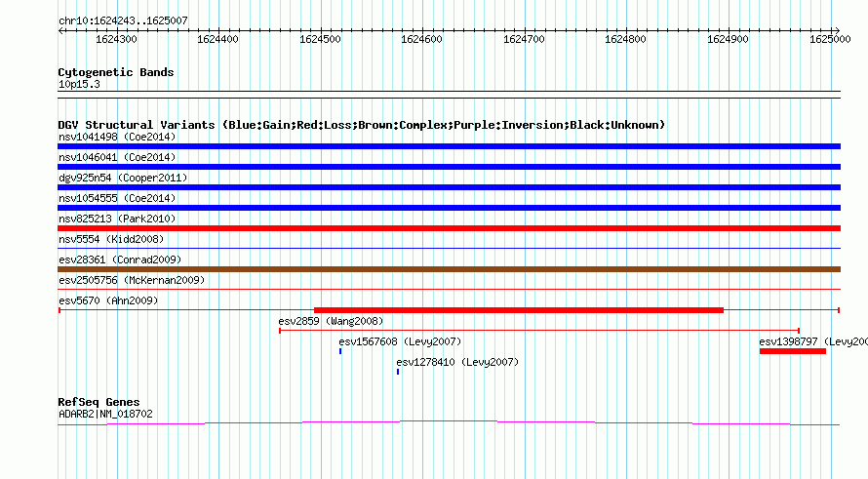Screen dimensions: 868x479
Task: Click the 1624600 ruler position
Action: tap(422, 39)
